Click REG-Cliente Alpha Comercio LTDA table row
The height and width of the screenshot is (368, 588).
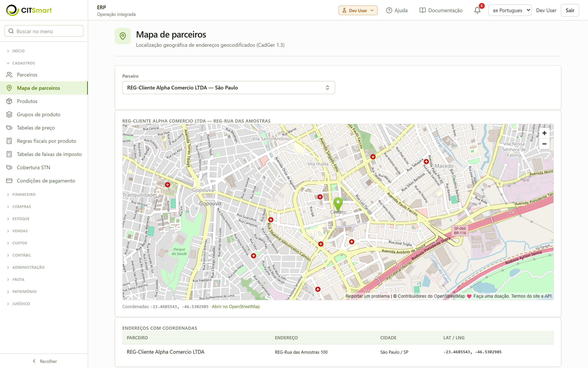[x=338, y=352]
